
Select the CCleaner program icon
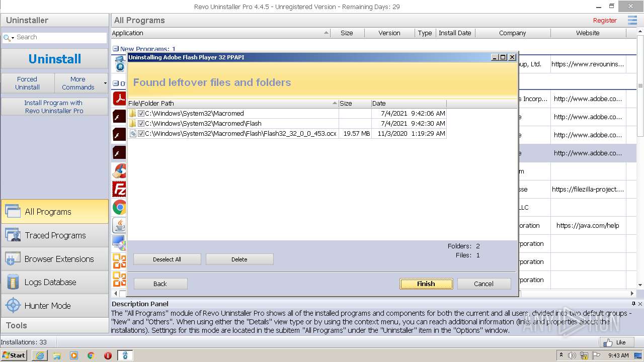(x=119, y=171)
